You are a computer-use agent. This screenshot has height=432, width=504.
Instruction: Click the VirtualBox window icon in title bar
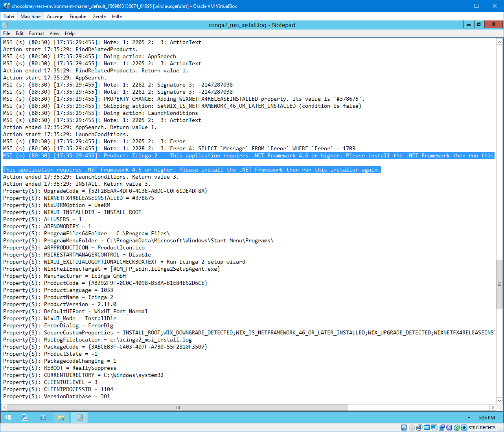point(7,6)
